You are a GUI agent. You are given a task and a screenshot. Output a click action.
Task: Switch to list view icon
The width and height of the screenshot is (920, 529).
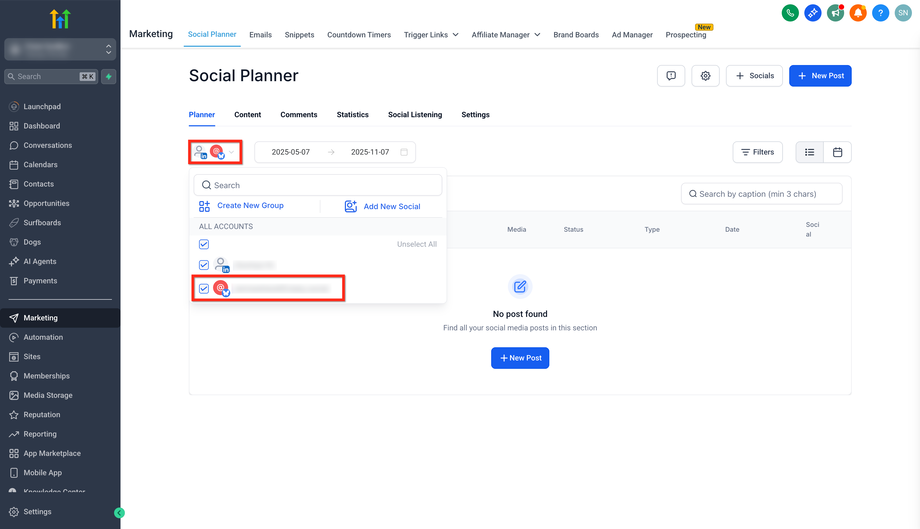(x=810, y=152)
